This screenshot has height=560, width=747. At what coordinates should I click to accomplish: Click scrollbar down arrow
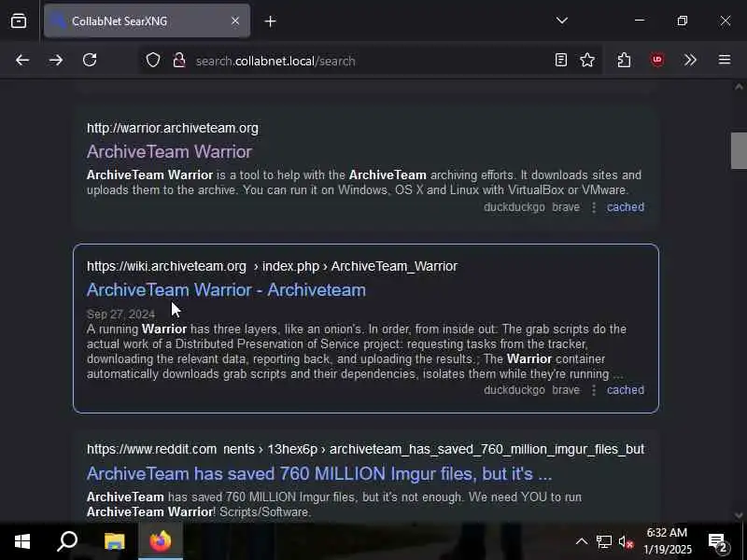(x=739, y=515)
